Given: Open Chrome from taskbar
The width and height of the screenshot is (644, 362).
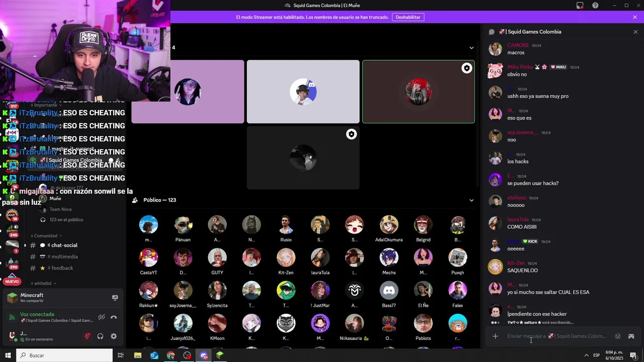Looking at the screenshot, I should pyautogui.click(x=171, y=355).
